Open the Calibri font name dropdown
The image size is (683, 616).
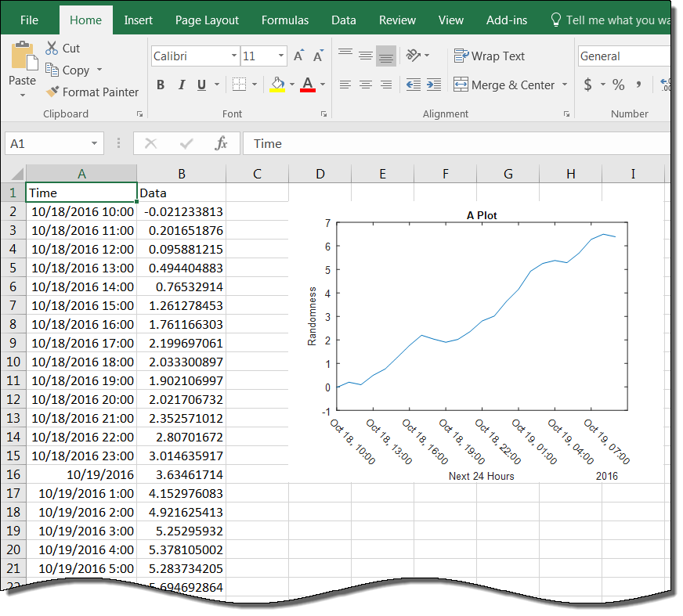[233, 56]
